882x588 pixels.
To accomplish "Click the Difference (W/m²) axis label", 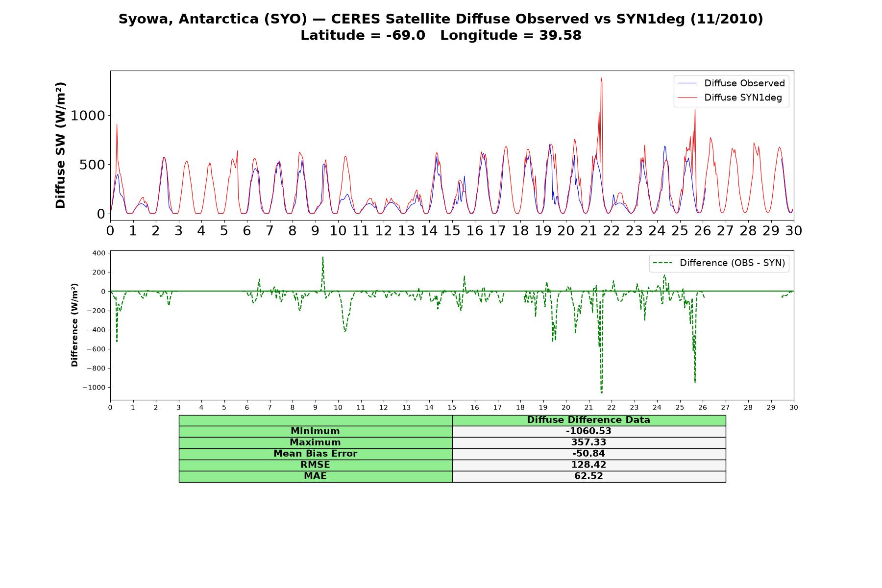I will 74,325.
